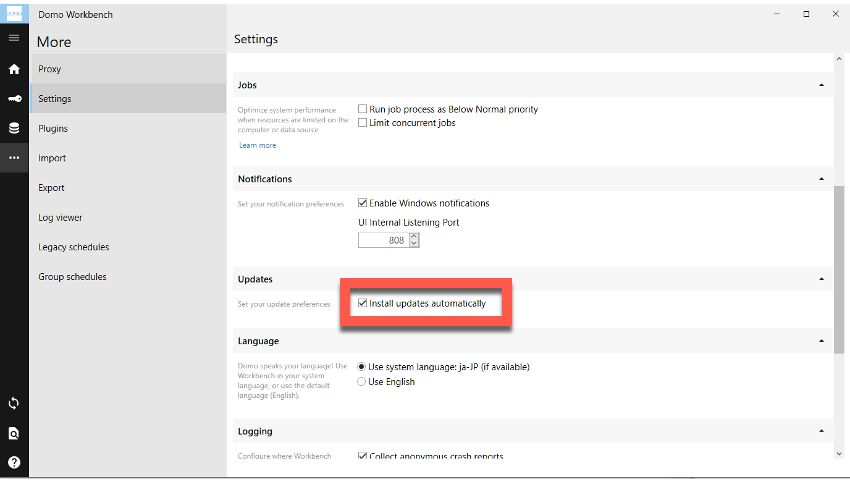Collapse the Jobs section
The width and height of the screenshot is (850, 480).
[x=821, y=85]
